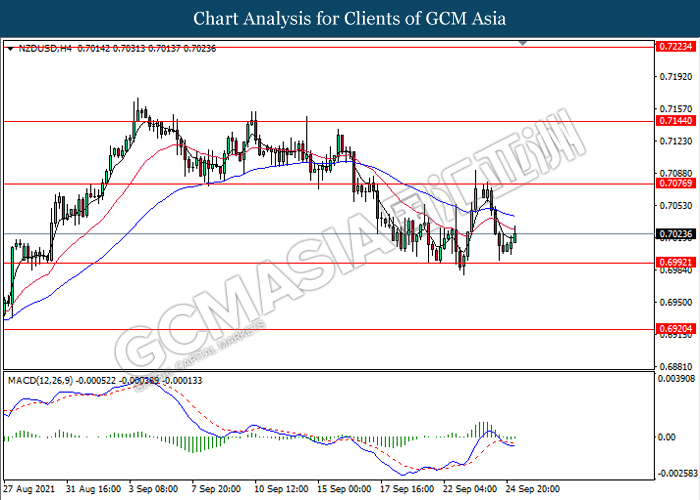Click the NZDUSD,H4 symbol title text
The height and width of the screenshot is (500, 700).
pos(45,49)
